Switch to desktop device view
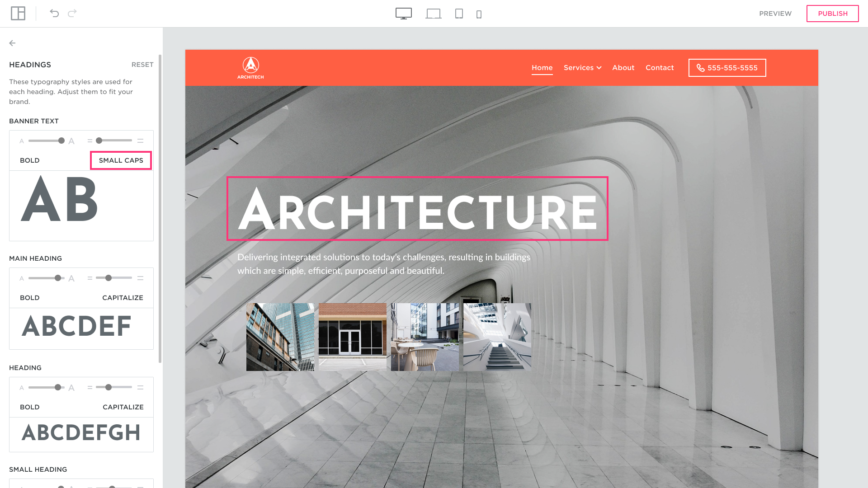Image resolution: width=868 pixels, height=488 pixels. pos(403,14)
